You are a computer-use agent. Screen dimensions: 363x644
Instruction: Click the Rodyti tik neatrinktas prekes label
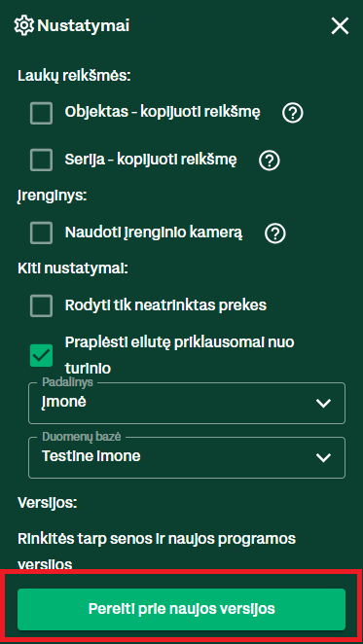pyautogui.click(x=165, y=305)
